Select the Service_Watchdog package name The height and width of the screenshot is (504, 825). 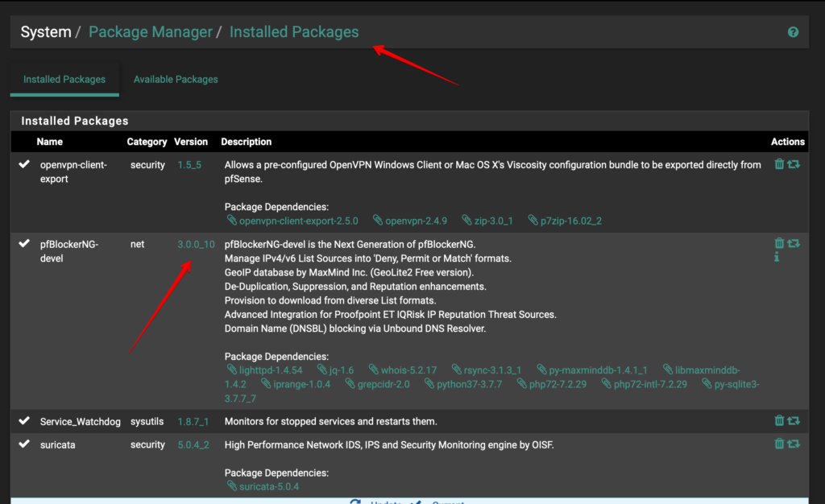[x=80, y=422]
